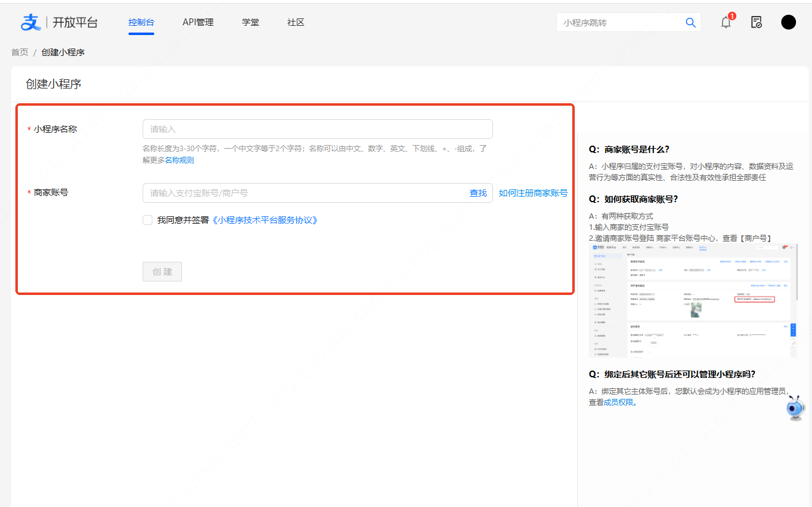The image size is (812, 507).
Task: Switch to the 学堂 tab
Action: coord(250,22)
